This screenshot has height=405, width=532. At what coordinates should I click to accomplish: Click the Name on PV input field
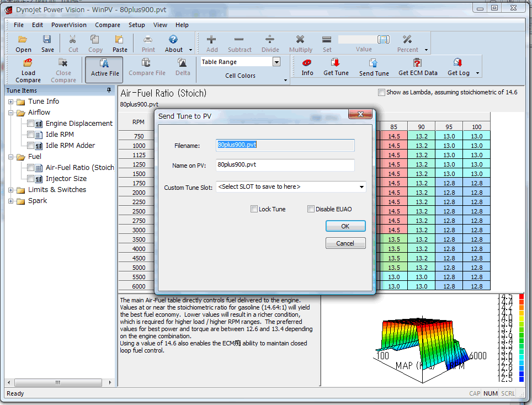pyautogui.click(x=285, y=165)
